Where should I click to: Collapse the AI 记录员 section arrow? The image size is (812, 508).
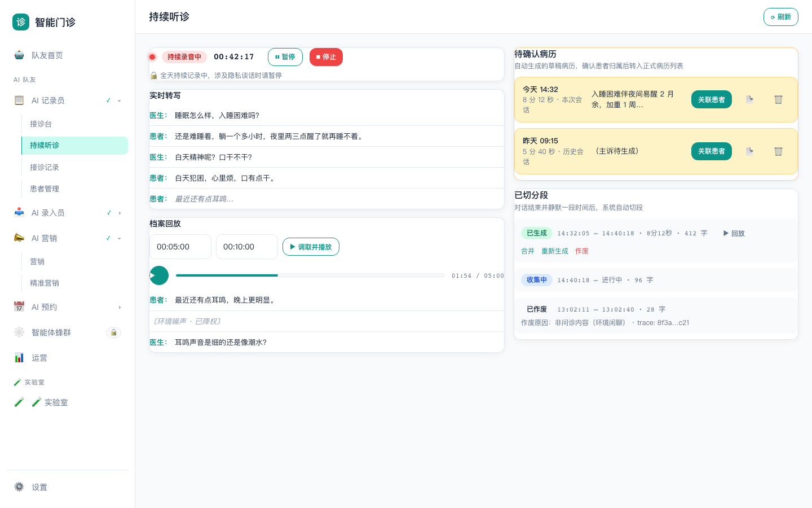(120, 101)
